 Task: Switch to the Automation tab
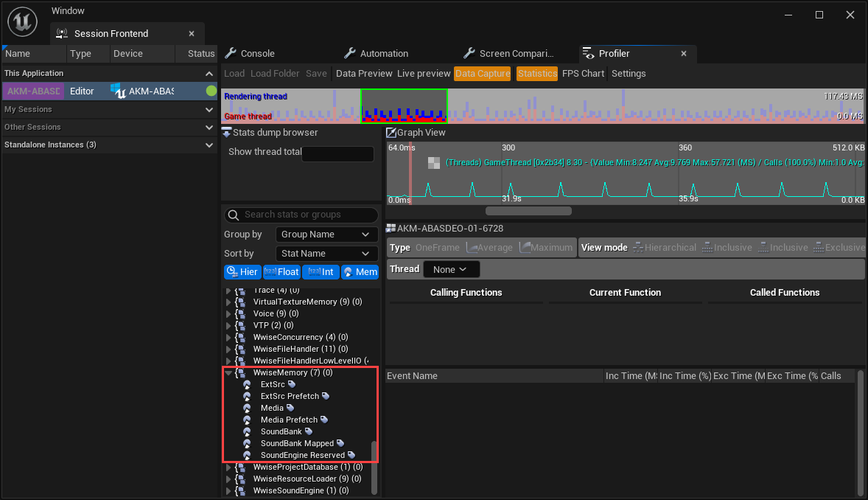383,54
